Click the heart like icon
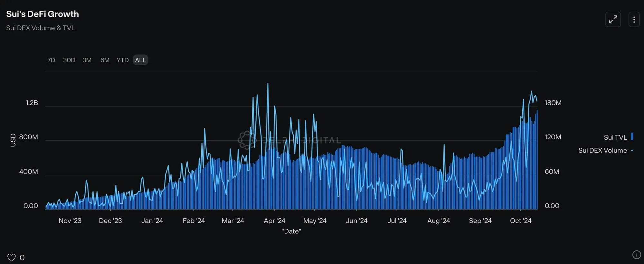The height and width of the screenshot is (264, 644). (x=12, y=258)
